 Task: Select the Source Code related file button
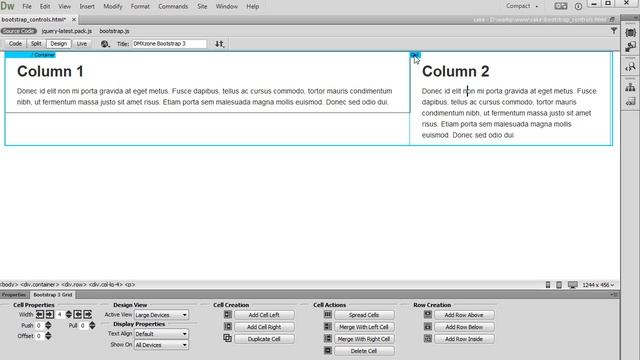tap(19, 31)
